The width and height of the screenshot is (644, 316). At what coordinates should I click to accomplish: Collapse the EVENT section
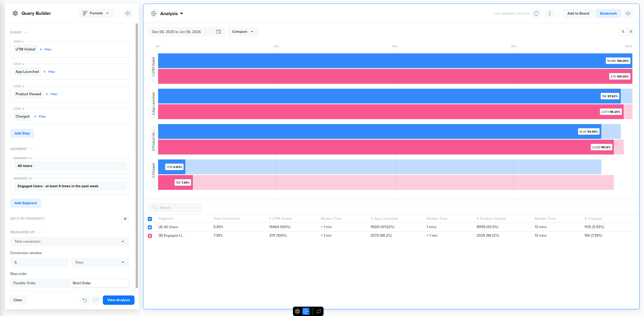(26, 33)
